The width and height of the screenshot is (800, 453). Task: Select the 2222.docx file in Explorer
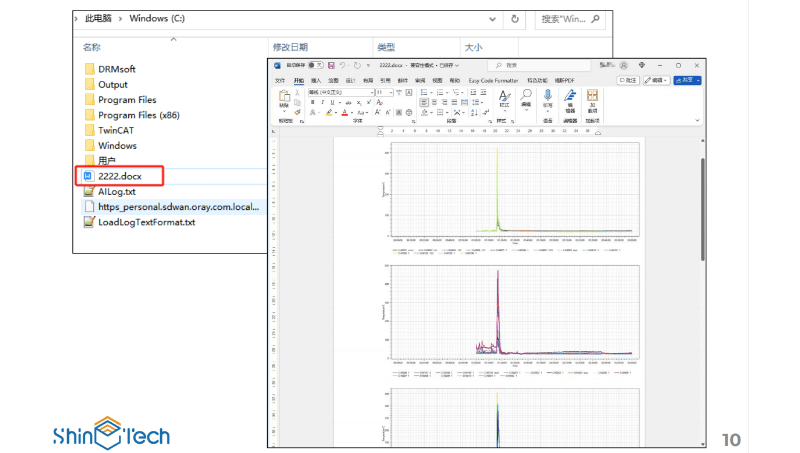pos(120,176)
